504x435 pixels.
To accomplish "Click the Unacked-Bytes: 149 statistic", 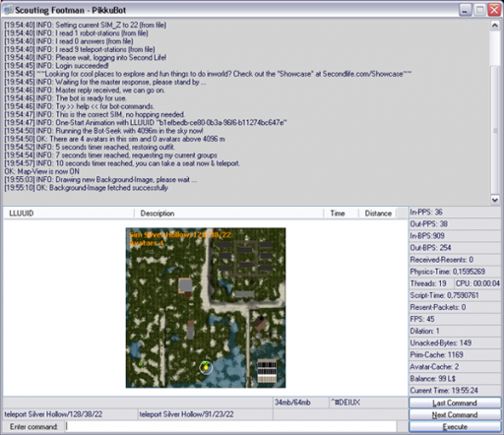I will click(455, 342).
